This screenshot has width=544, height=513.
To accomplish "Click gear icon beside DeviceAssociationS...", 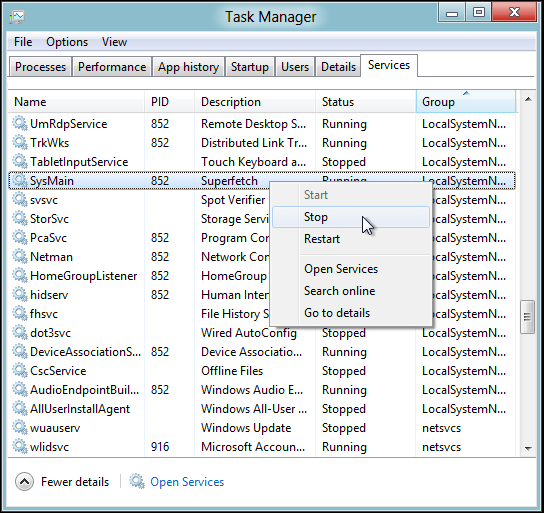I will click(20, 351).
